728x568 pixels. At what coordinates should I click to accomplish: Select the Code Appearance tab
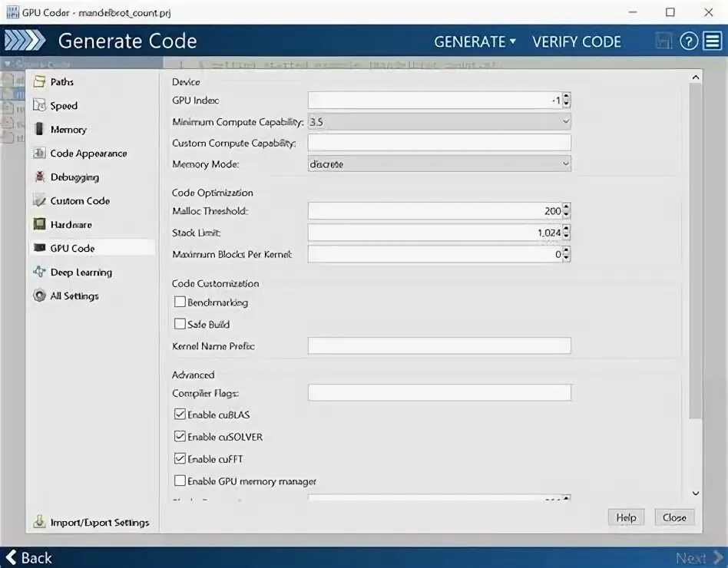click(x=92, y=154)
